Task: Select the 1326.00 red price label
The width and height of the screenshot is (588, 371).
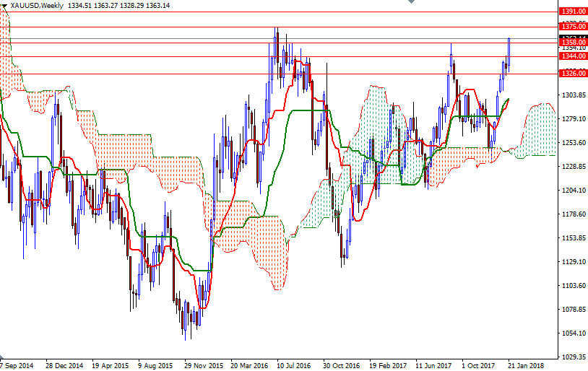Action: pyautogui.click(x=572, y=74)
